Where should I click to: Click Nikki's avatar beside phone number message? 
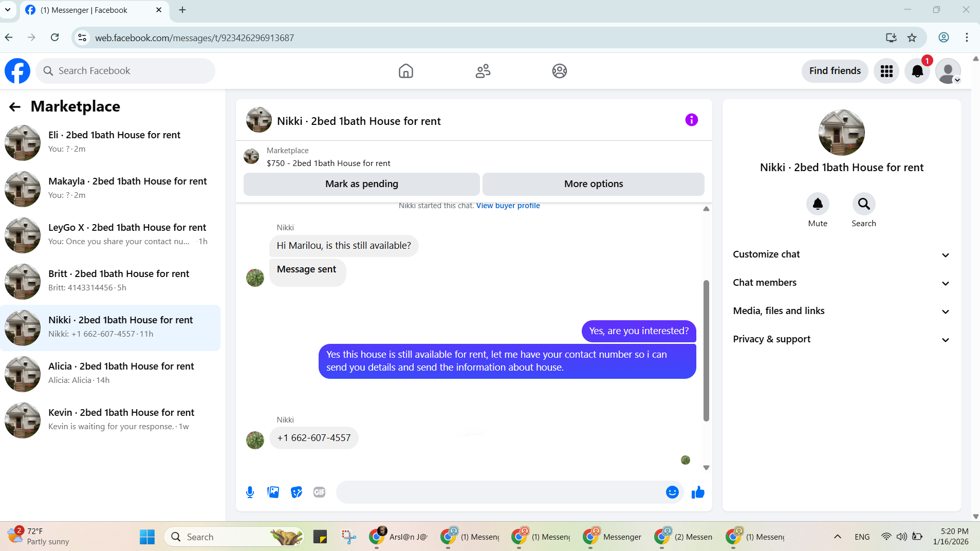255,440
